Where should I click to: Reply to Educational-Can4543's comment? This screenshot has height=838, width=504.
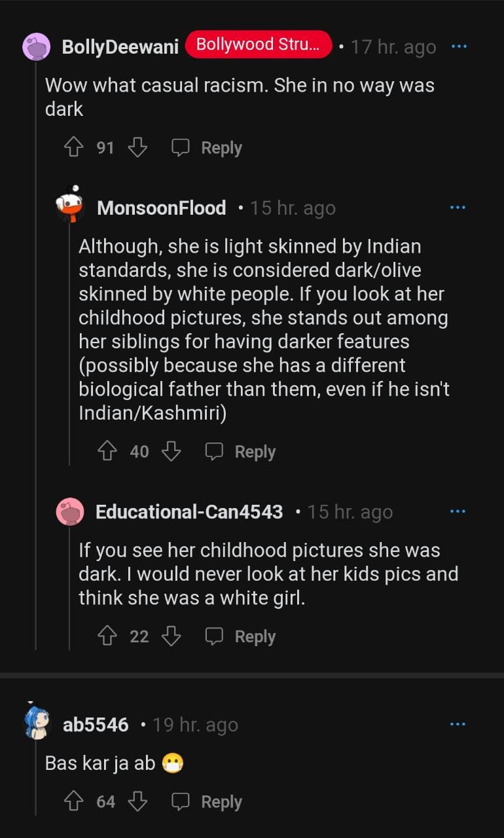[x=241, y=636]
